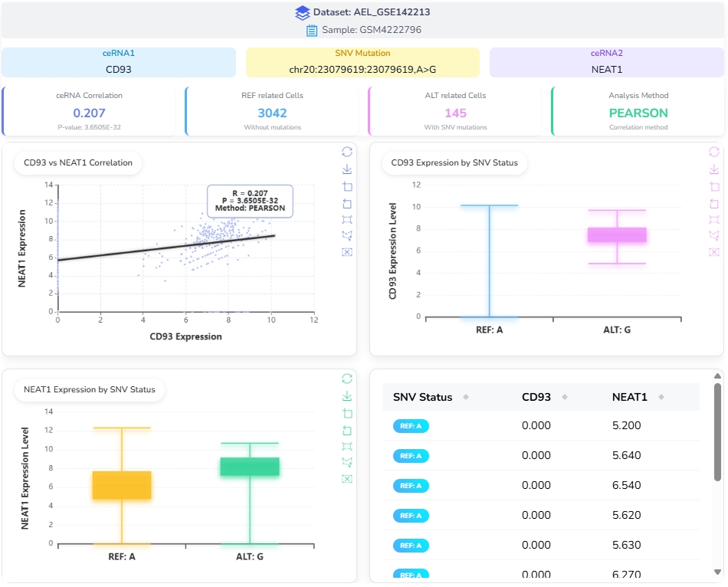The height and width of the screenshot is (587, 728).
Task: Click the table's vertical scrollbar thumb
Action: 717,432
